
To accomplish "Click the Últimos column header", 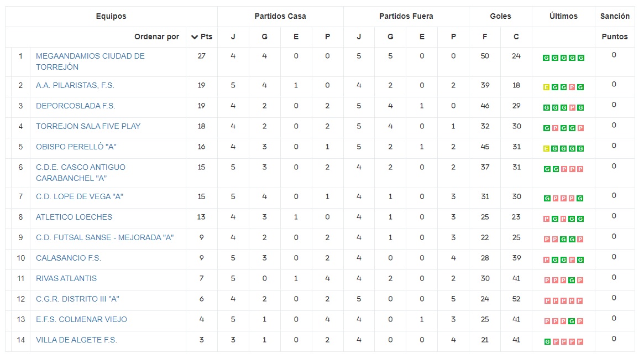I will [x=563, y=17].
